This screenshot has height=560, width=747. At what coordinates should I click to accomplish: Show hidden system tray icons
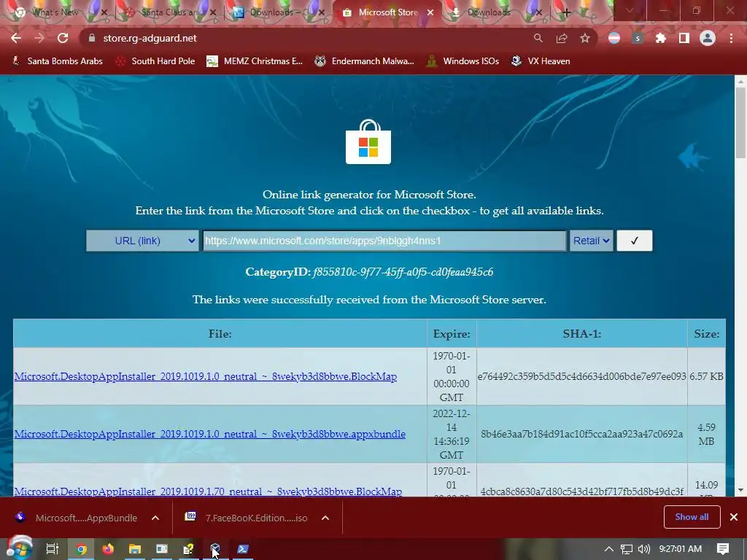[609, 549]
